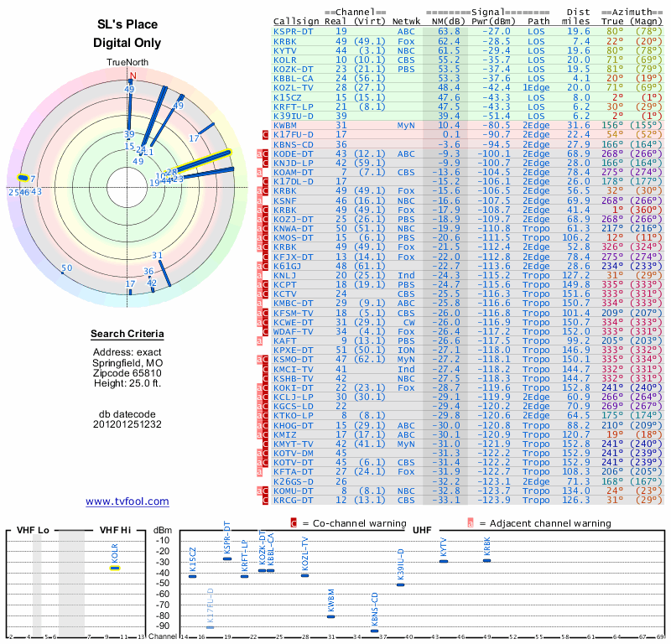Click the co-channel icon beside WDAF-TV
Viewport: 671px width, 644px height.
click(265, 331)
